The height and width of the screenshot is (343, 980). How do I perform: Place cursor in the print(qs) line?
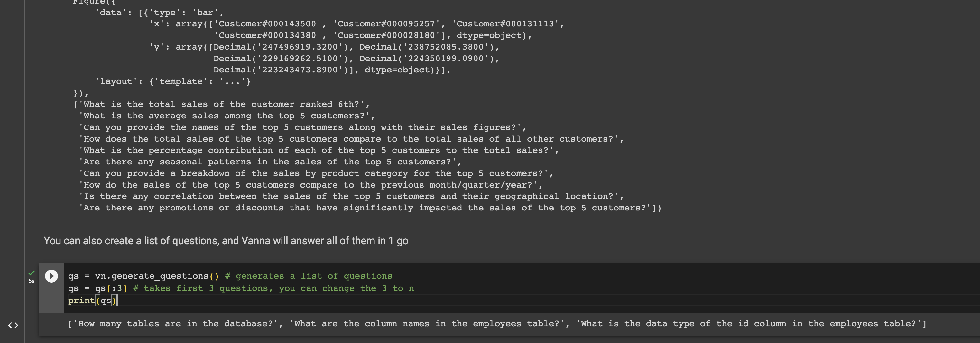click(93, 301)
